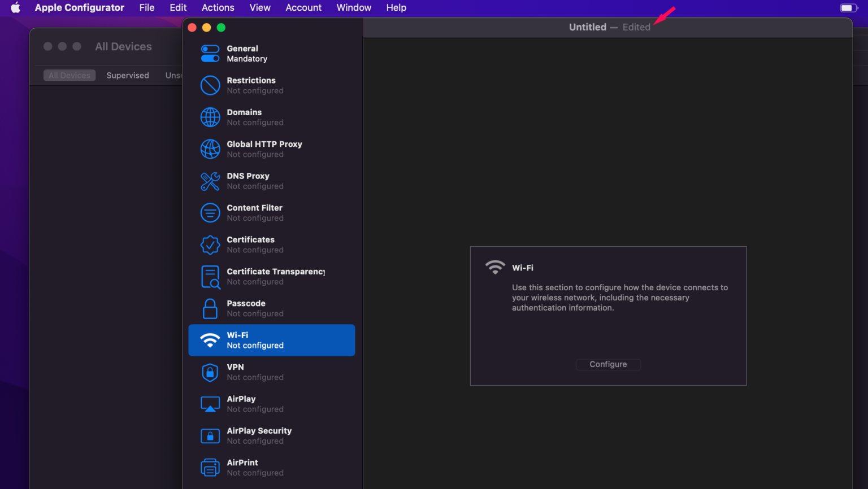Open the DNS Proxy tools icon
The image size is (868, 489).
[210, 181]
